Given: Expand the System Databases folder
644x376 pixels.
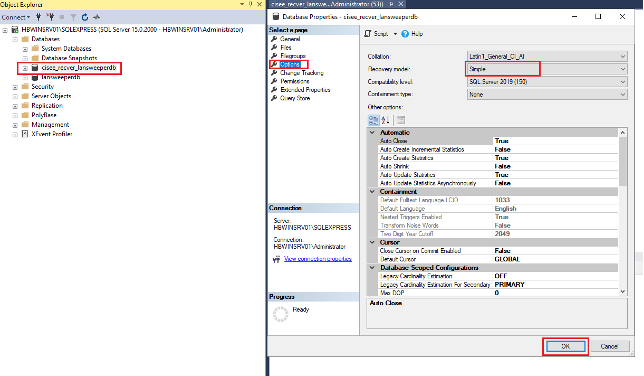Looking at the screenshot, I should click(25, 49).
